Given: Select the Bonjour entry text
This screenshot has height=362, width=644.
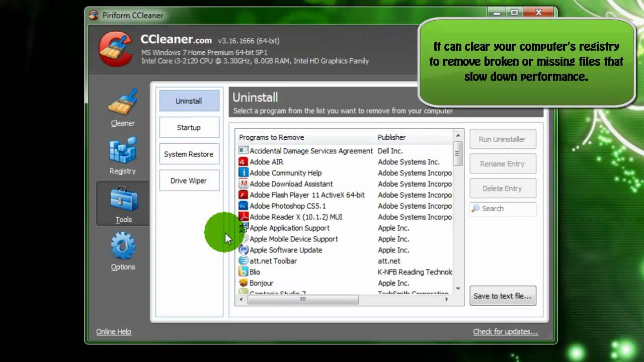Looking at the screenshot, I should click(x=262, y=283).
